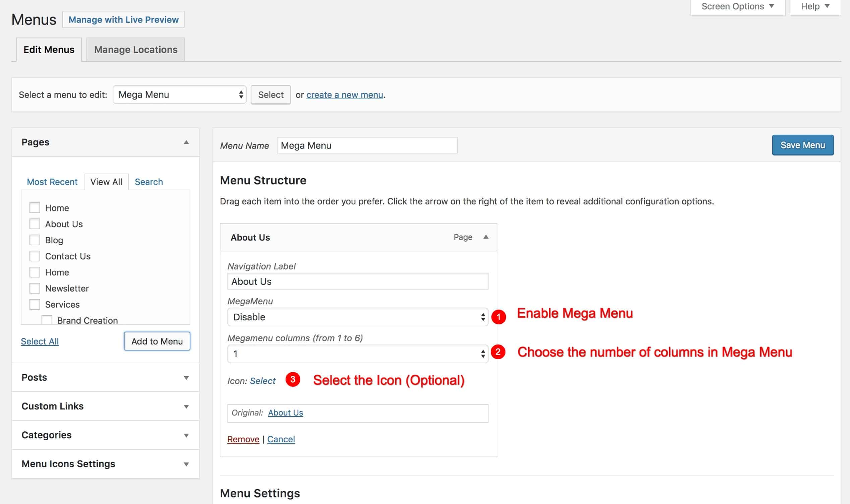This screenshot has width=850, height=504.
Task: Check the first Home page checkbox
Action: pos(35,208)
